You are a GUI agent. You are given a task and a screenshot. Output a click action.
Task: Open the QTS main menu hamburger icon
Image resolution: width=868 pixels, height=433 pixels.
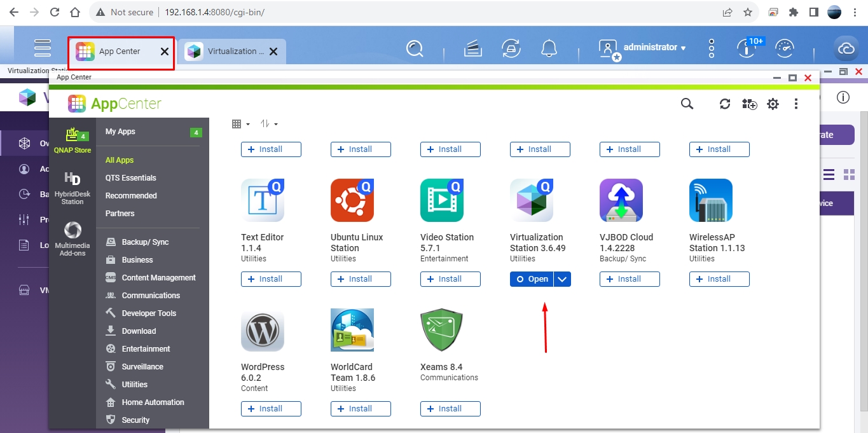(43, 48)
